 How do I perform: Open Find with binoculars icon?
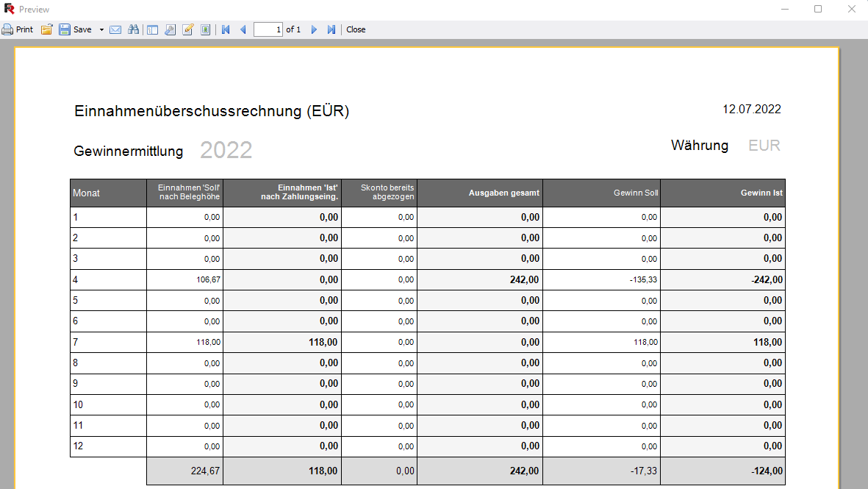pyautogui.click(x=134, y=29)
